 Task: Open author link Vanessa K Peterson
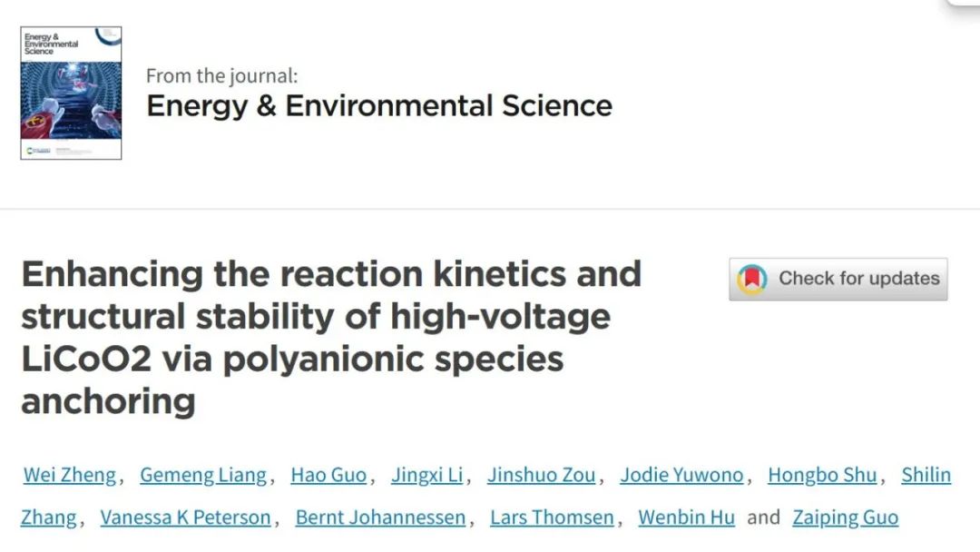[x=186, y=517]
